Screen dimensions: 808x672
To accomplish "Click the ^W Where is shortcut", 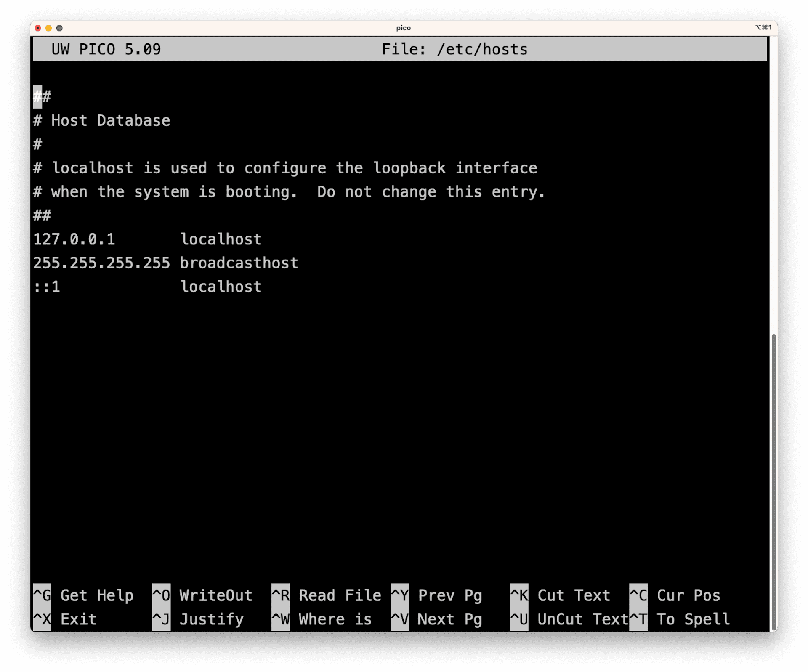I will tap(322, 619).
